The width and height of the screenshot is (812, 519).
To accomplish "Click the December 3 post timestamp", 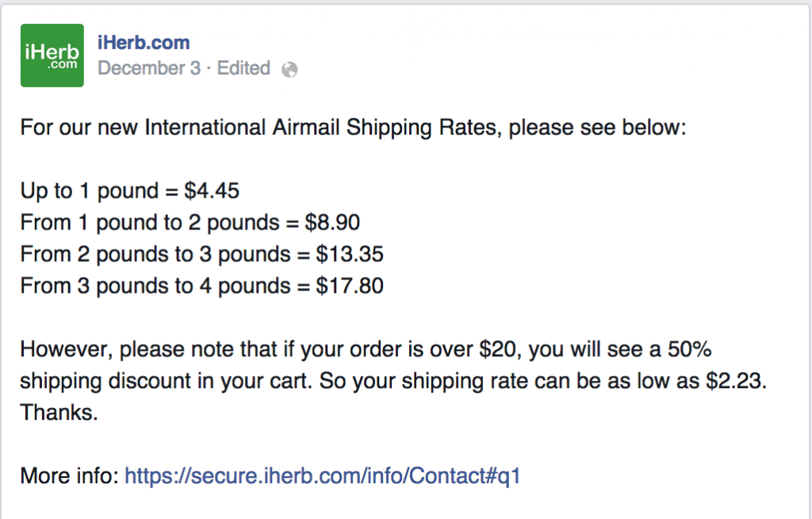I will [149, 68].
